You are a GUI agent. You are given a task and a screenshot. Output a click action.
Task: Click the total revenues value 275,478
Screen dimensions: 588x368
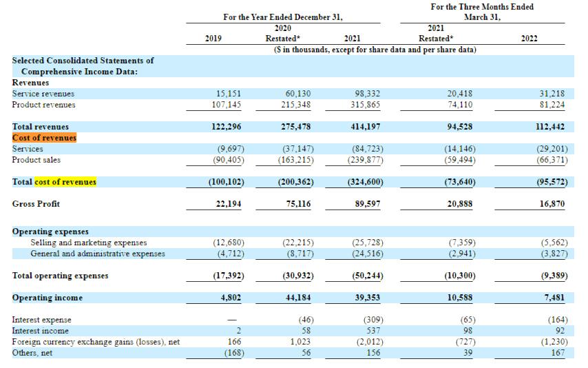pos(296,127)
